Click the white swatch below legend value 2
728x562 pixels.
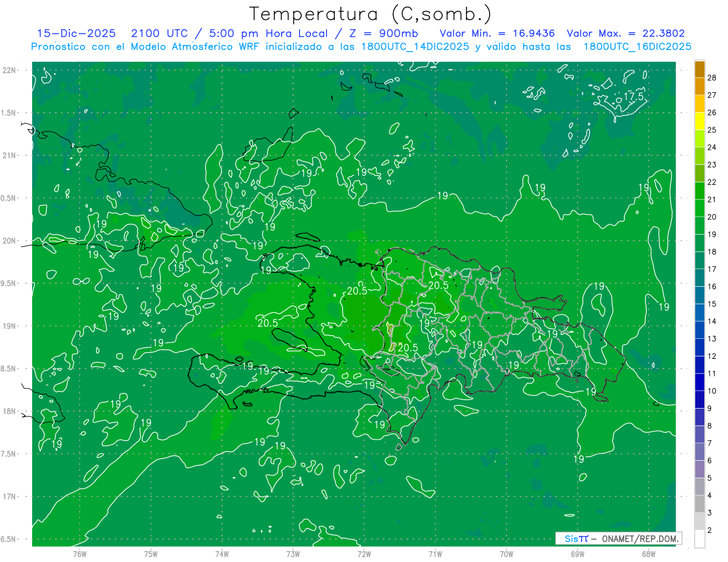[x=700, y=539]
